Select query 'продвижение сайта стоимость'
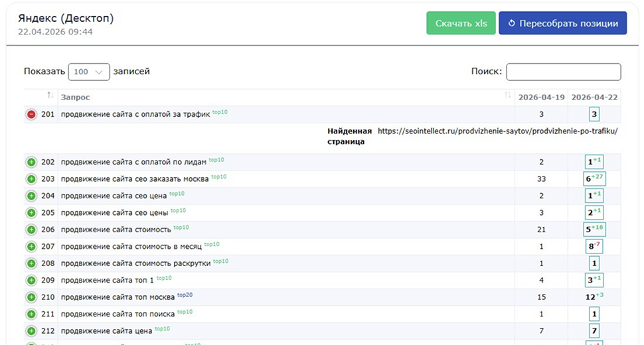 116,230
